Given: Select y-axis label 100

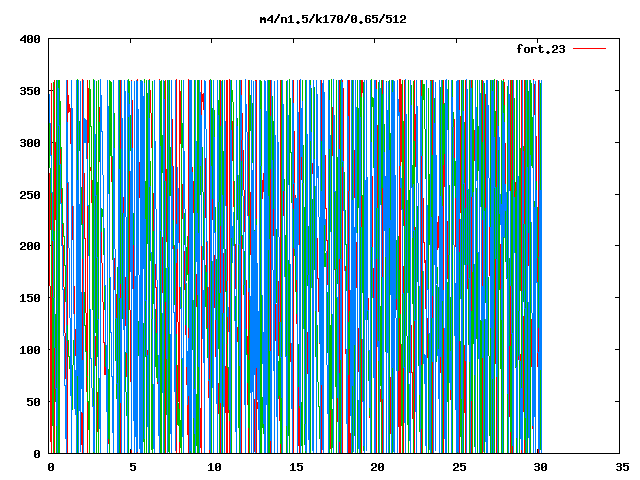Looking at the screenshot, I should (30, 350).
